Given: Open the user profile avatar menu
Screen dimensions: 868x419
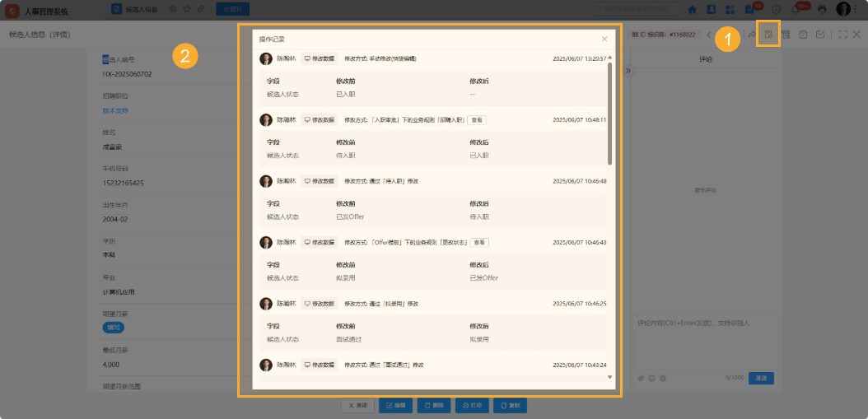Looking at the screenshot, I should (843, 9).
